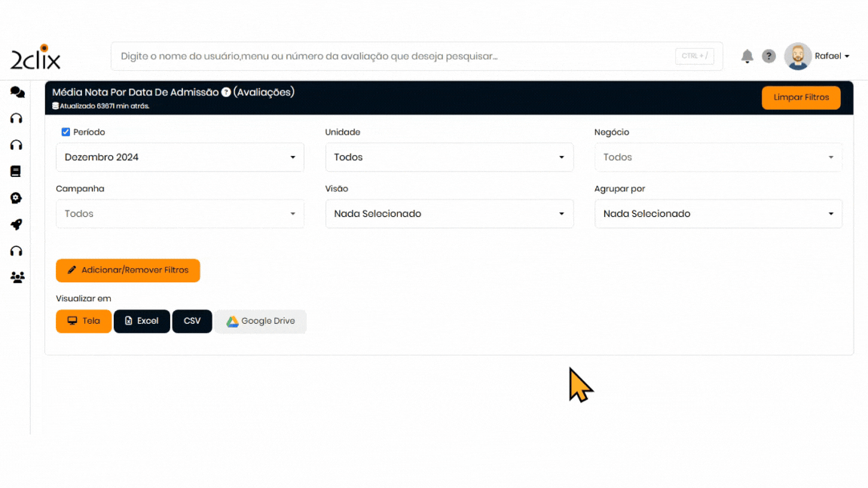This screenshot has height=488, width=868.
Task: Expand the Agrupar por dropdown
Action: coord(718,214)
